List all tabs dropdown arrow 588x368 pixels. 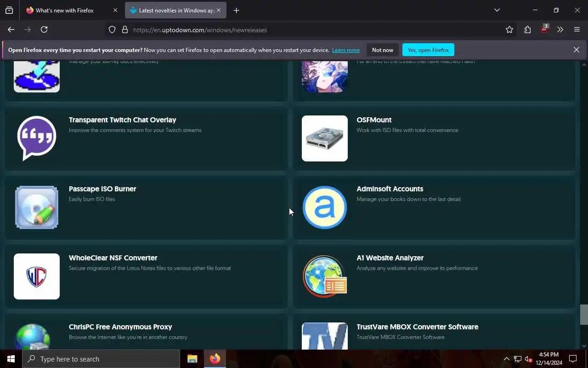pyautogui.click(x=497, y=10)
